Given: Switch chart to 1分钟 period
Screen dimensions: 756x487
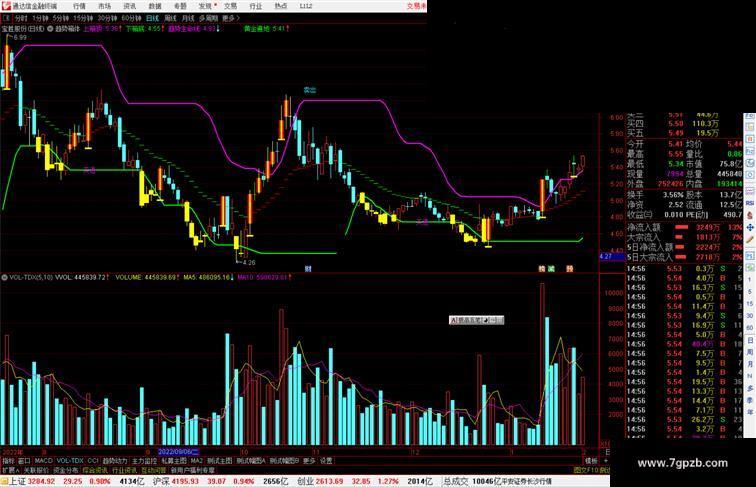Looking at the screenshot, I should point(40,18).
